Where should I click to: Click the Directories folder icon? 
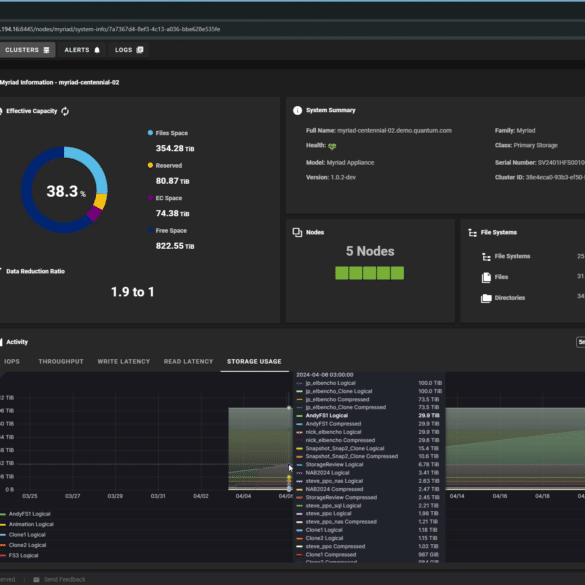(x=486, y=298)
